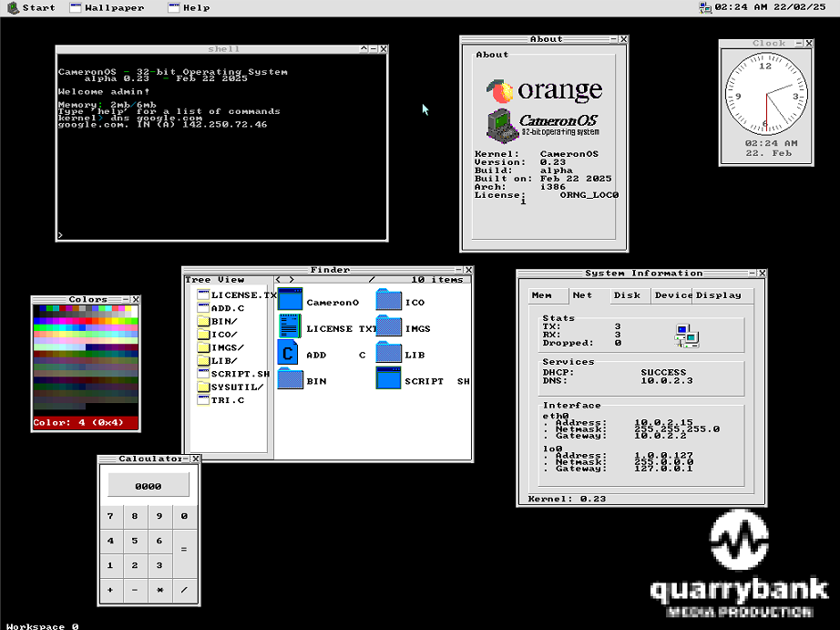The height and width of the screenshot is (630, 840).
Task: Open the Start menu
Action: 31,7
